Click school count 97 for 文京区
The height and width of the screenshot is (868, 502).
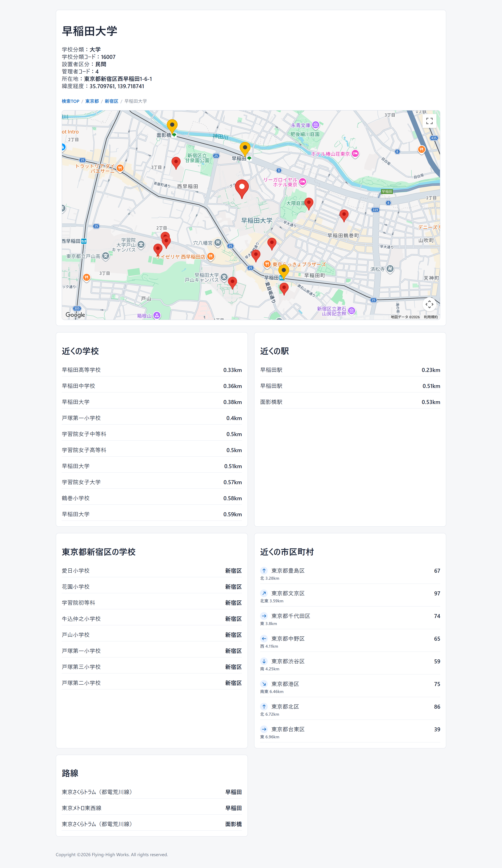[x=437, y=593]
